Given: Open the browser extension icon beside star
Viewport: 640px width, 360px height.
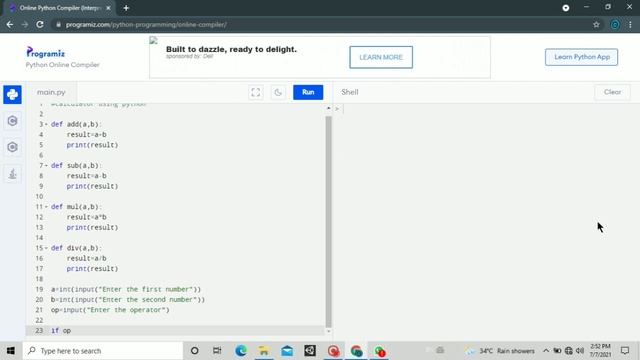Looking at the screenshot, I should click(615, 24).
